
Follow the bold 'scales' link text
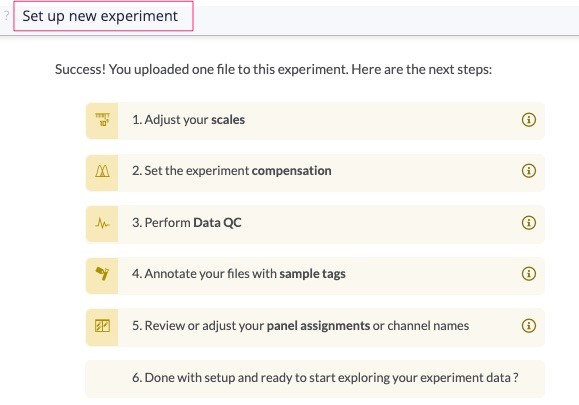click(x=228, y=120)
